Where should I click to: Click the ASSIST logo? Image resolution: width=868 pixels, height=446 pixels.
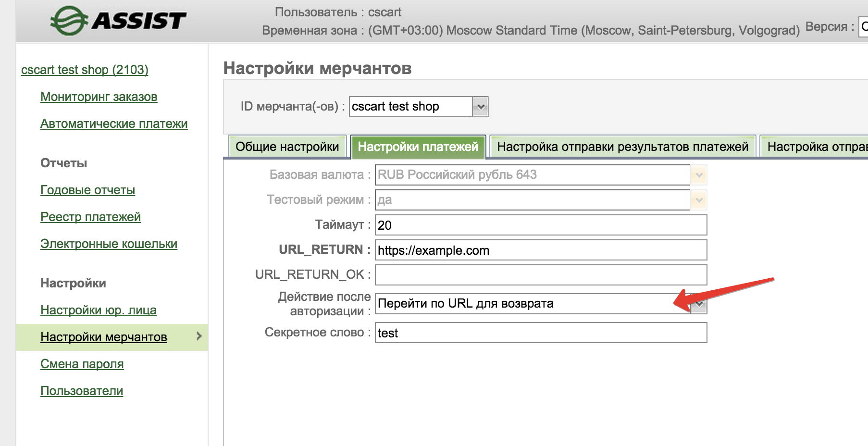(x=118, y=21)
